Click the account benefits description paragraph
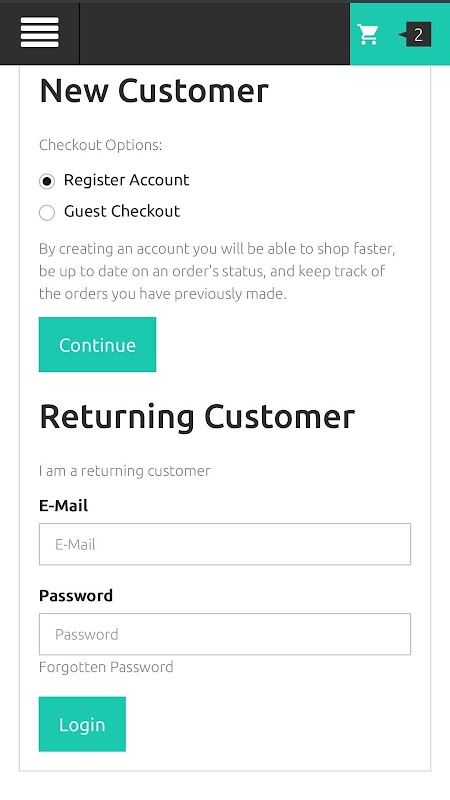This screenshot has width=450, height=800. click(218, 271)
